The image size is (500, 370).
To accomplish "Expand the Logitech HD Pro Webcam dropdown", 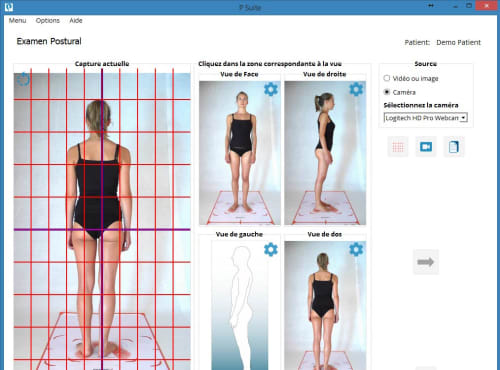I will coord(426,118).
